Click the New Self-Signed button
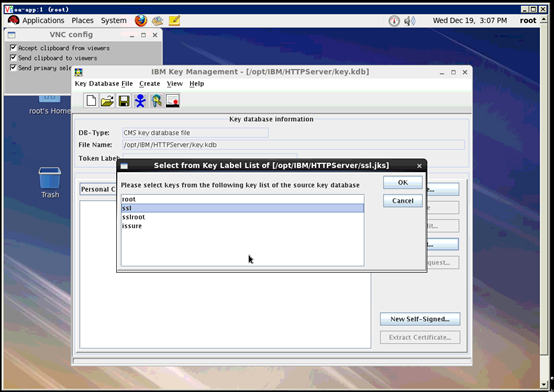The image size is (554, 392). point(420,319)
